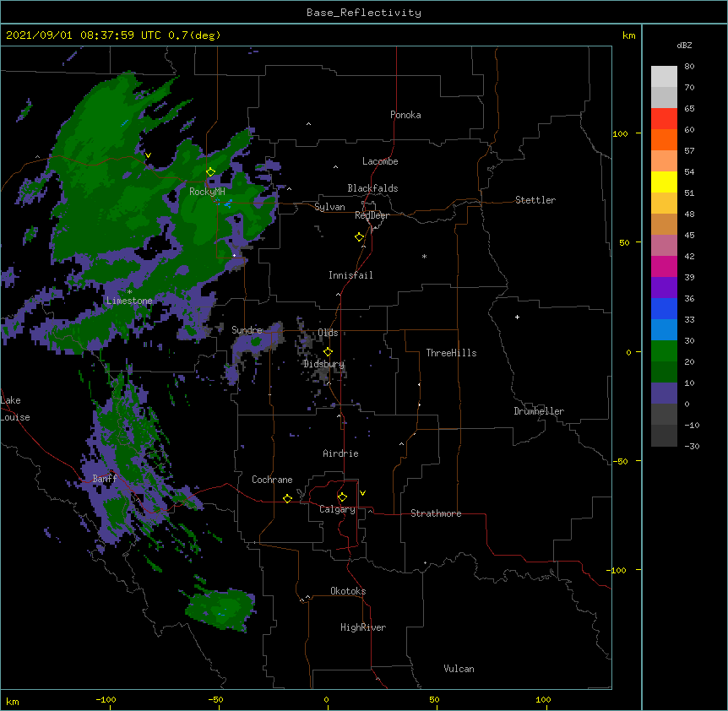Click the yellow V marker northwest of RockyMH
Viewport: 728px width, 711px height.
point(148,155)
